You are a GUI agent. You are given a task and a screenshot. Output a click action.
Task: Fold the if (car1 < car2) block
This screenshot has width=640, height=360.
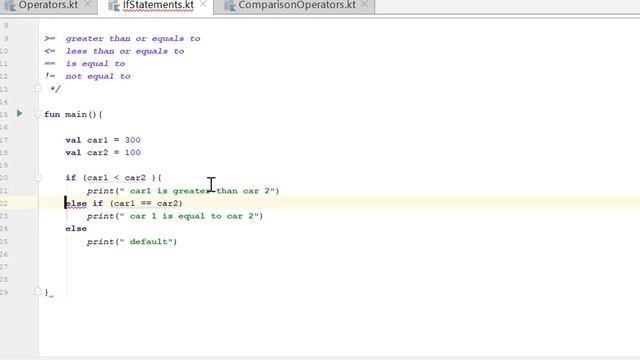click(x=38, y=178)
